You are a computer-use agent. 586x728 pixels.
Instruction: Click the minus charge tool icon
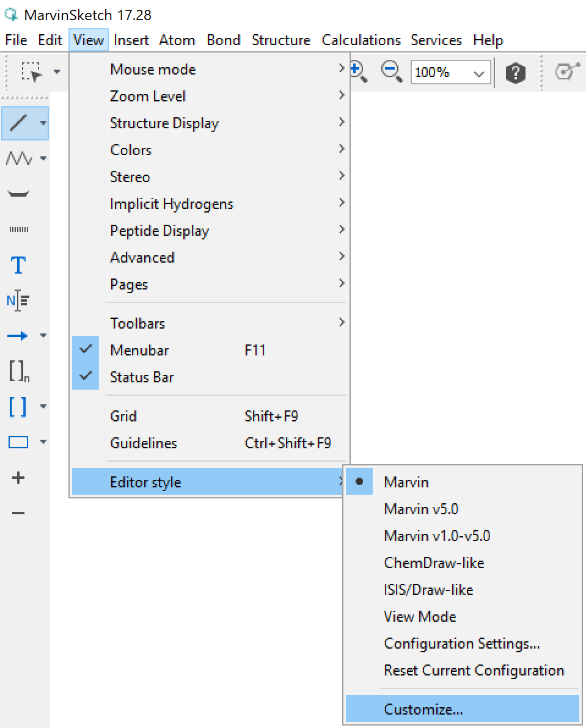(18, 513)
